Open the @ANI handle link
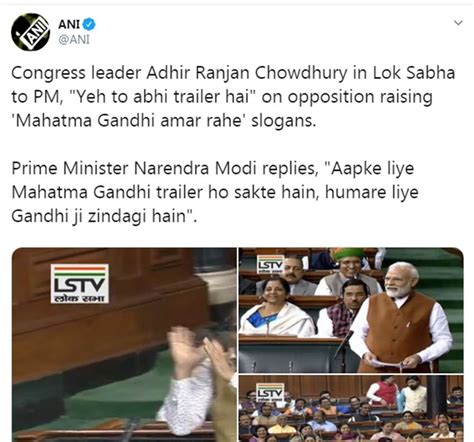The image size is (474, 442). [x=74, y=39]
